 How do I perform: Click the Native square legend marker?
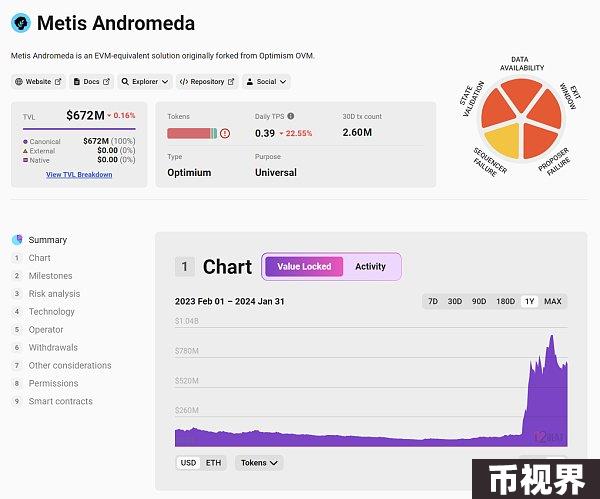click(x=25, y=160)
